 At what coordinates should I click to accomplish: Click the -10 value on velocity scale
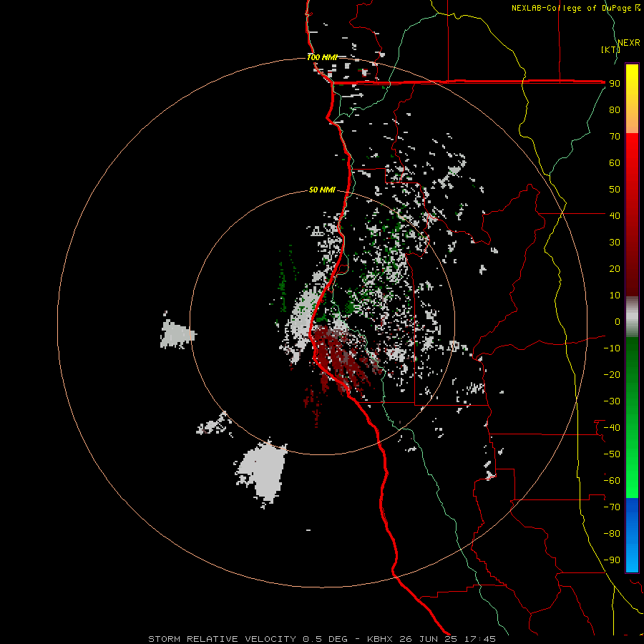tap(612, 348)
